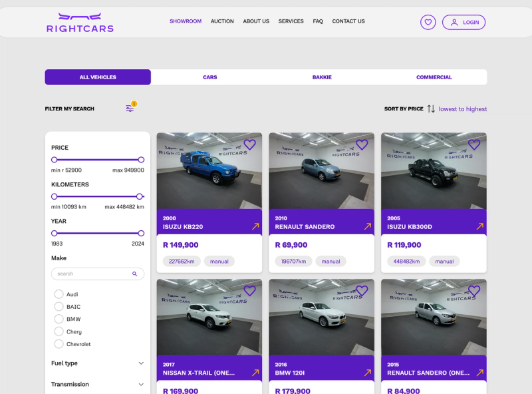Click the price slider minimum handle
The width and height of the screenshot is (532, 394).
coord(54,160)
